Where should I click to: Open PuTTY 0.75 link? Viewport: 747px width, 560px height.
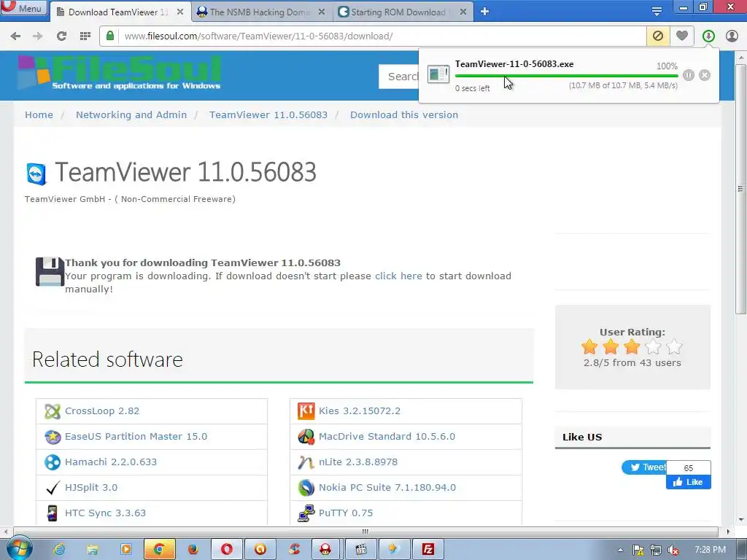click(x=346, y=513)
